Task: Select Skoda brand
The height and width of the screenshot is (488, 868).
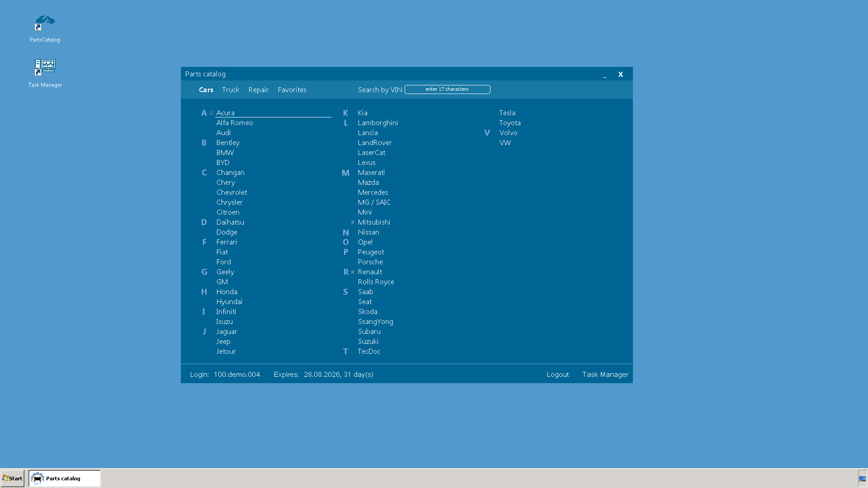Action: (368, 312)
